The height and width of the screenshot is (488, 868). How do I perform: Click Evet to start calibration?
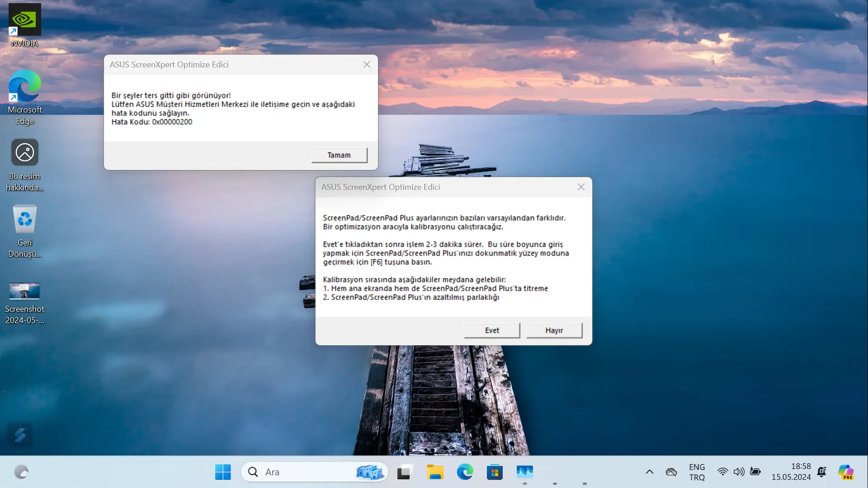click(492, 330)
